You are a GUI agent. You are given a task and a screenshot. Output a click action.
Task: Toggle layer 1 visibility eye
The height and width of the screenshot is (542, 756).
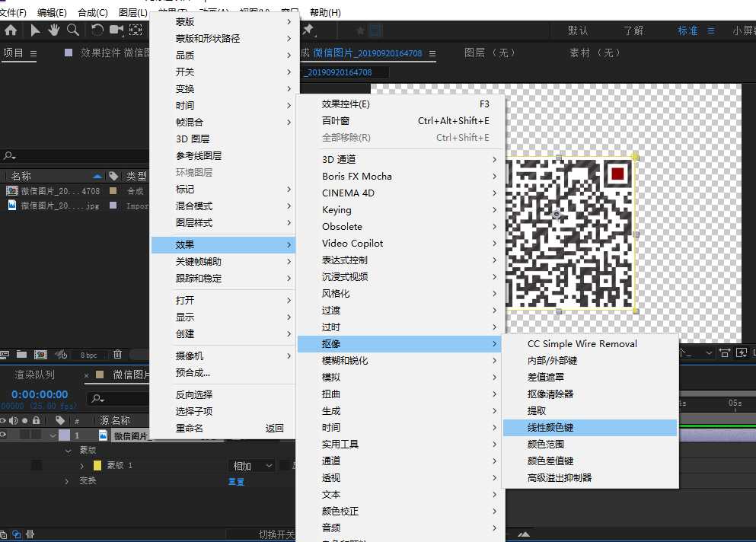click(x=3, y=435)
